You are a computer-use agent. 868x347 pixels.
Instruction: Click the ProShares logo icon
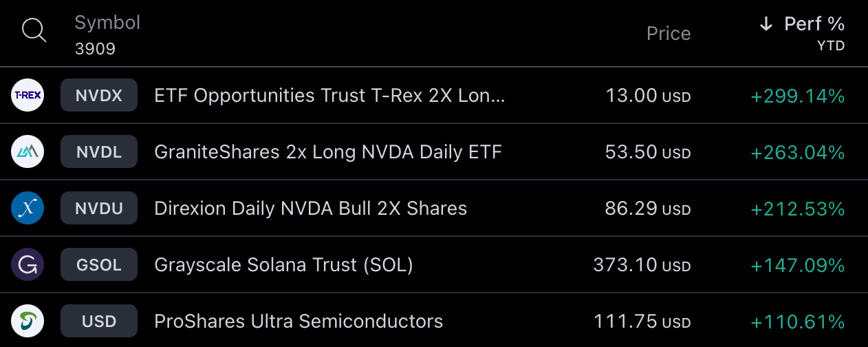pos(28,321)
